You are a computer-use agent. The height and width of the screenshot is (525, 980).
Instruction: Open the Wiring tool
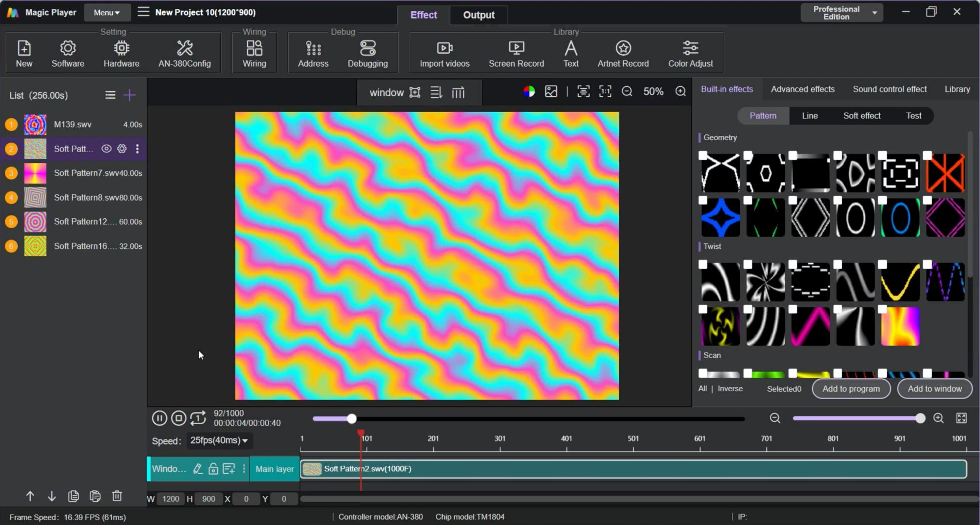pos(254,53)
